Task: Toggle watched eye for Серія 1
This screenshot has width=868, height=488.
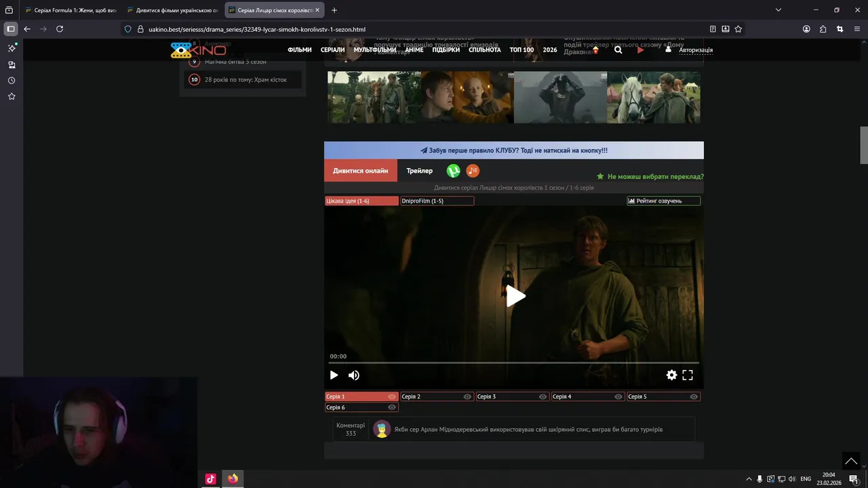Action: click(392, 396)
